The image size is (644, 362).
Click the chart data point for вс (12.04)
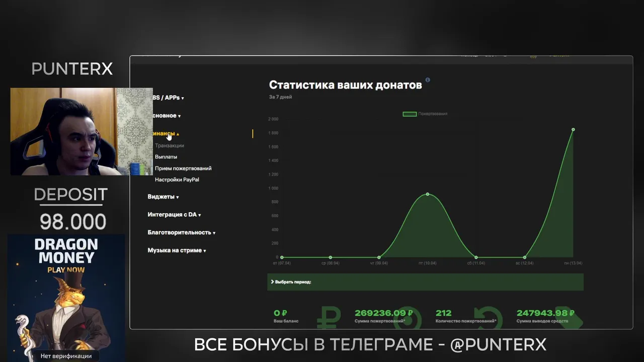tap(525, 257)
